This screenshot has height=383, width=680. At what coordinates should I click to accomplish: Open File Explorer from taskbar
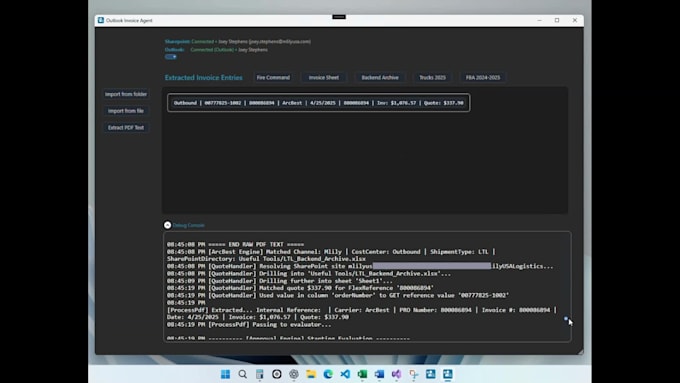(311, 374)
